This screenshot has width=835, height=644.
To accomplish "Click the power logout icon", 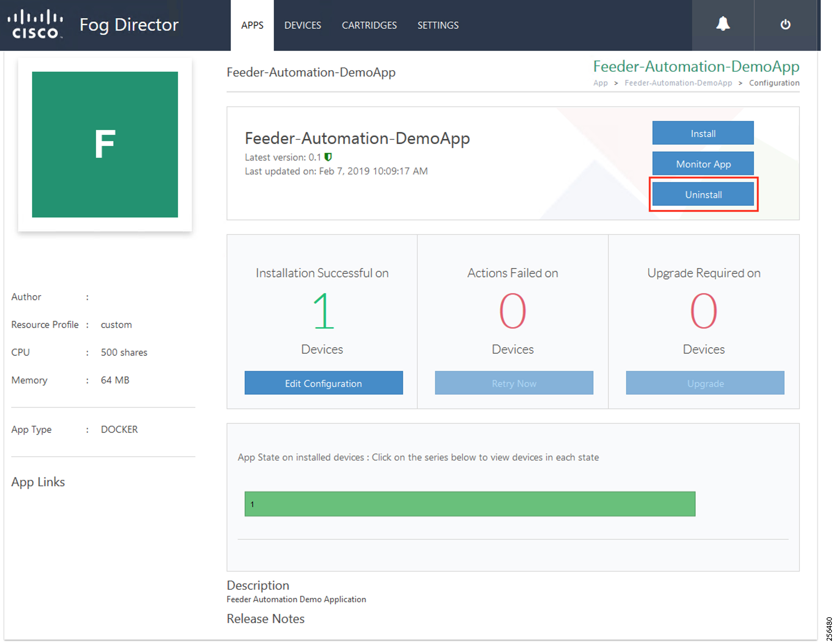I will pyautogui.click(x=785, y=24).
